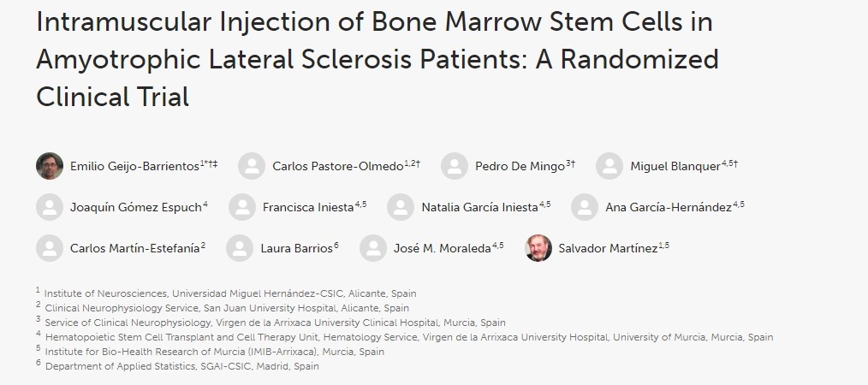This screenshot has width=868, height=385.
Task: Click avatar icon next to Ana García-Hernández
Action: point(585,207)
